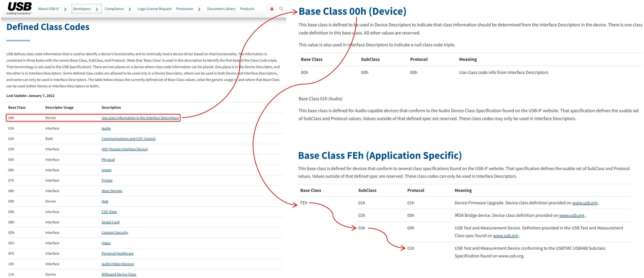Click www.usb.org link in Device Firmware Upgrade row
644x278 pixels.
pos(585,203)
